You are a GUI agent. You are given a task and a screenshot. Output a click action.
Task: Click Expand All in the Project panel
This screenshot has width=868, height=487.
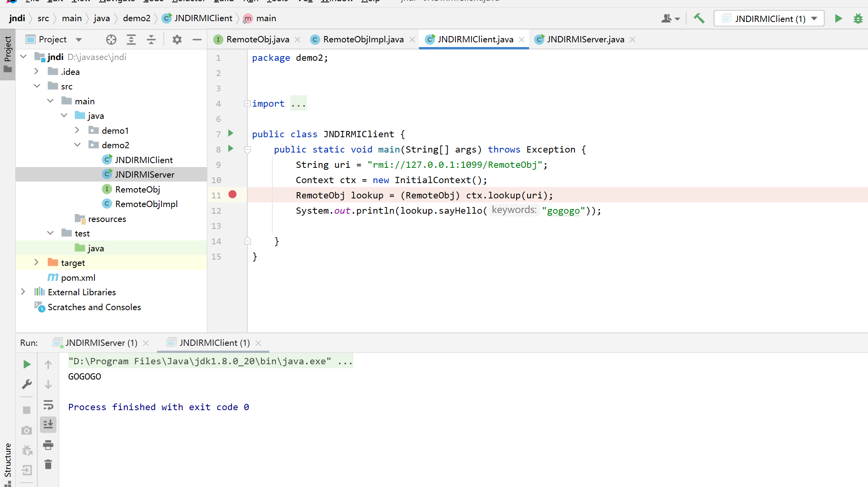point(131,39)
